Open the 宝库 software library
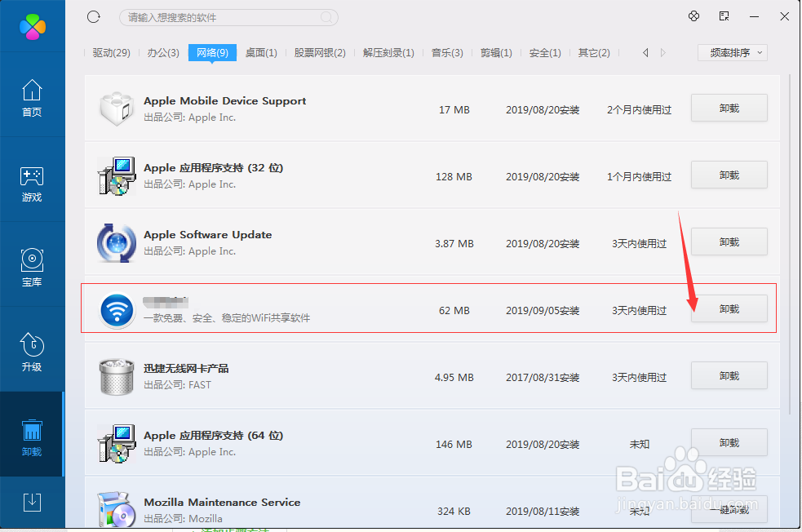This screenshot has width=802, height=532. (32, 268)
